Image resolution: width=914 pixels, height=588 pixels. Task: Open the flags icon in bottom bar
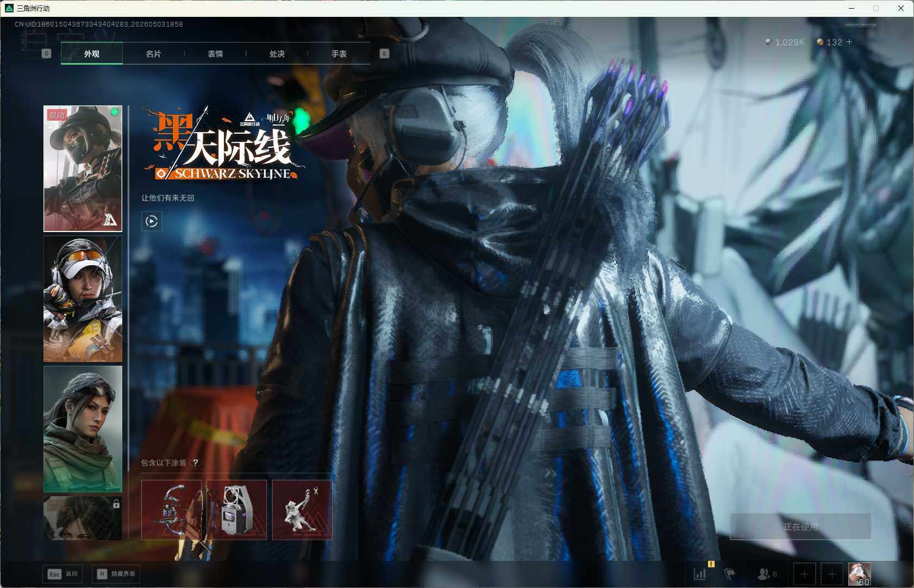click(x=729, y=574)
